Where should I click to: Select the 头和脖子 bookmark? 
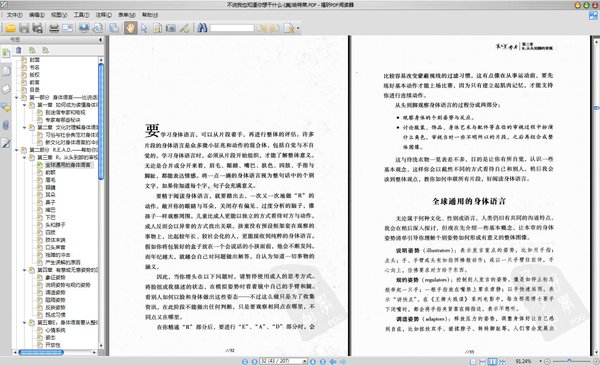[55, 225]
